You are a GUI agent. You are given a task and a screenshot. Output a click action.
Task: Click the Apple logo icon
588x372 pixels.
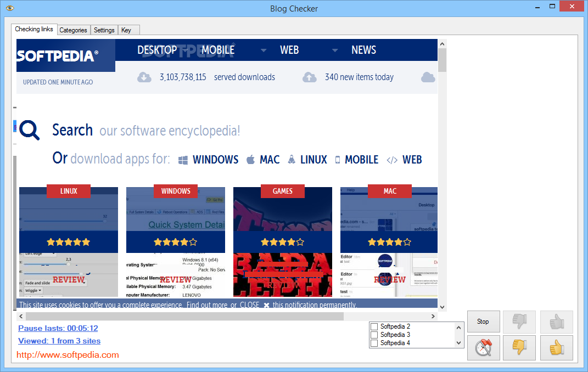[250, 160]
